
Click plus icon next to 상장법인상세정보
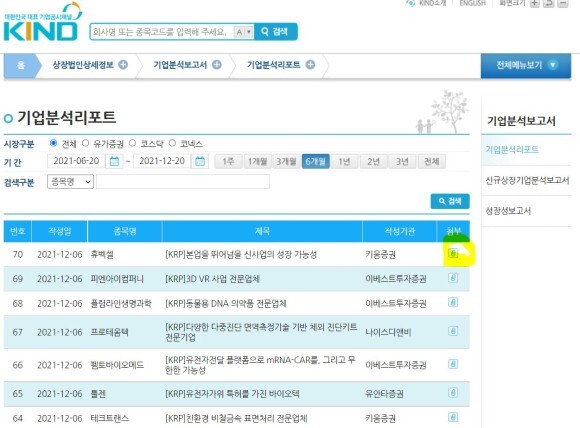(123, 65)
